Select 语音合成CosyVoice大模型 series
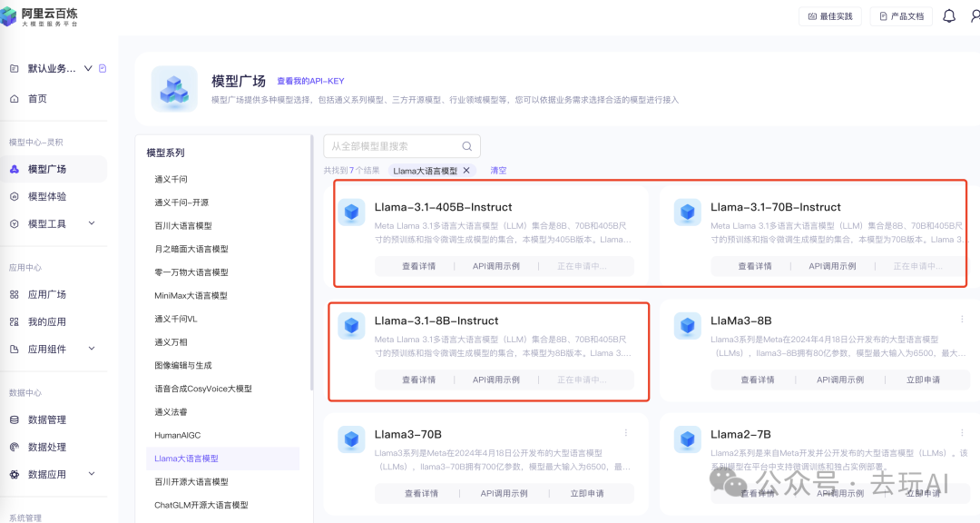The image size is (980, 523). pyautogui.click(x=203, y=389)
